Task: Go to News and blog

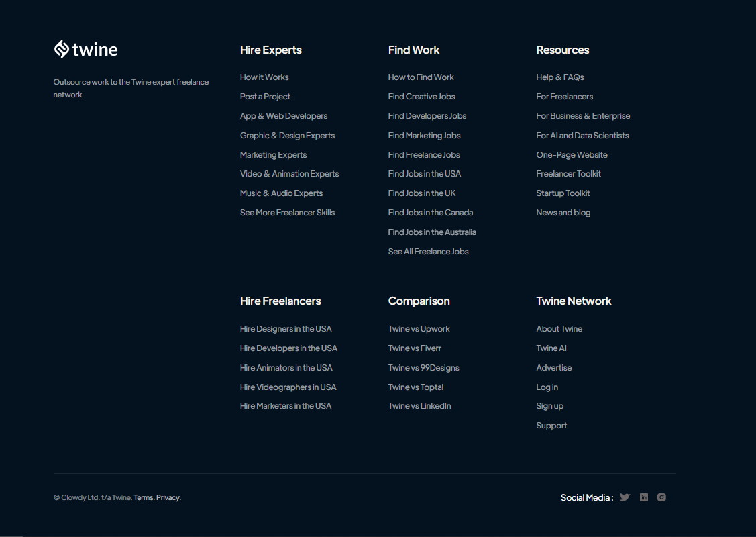Action: click(x=563, y=213)
